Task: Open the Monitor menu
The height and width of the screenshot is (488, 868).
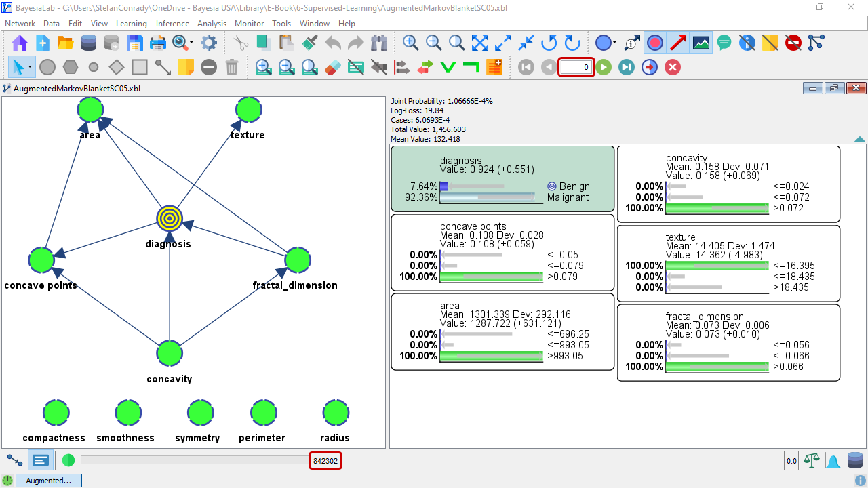Action: click(x=249, y=23)
